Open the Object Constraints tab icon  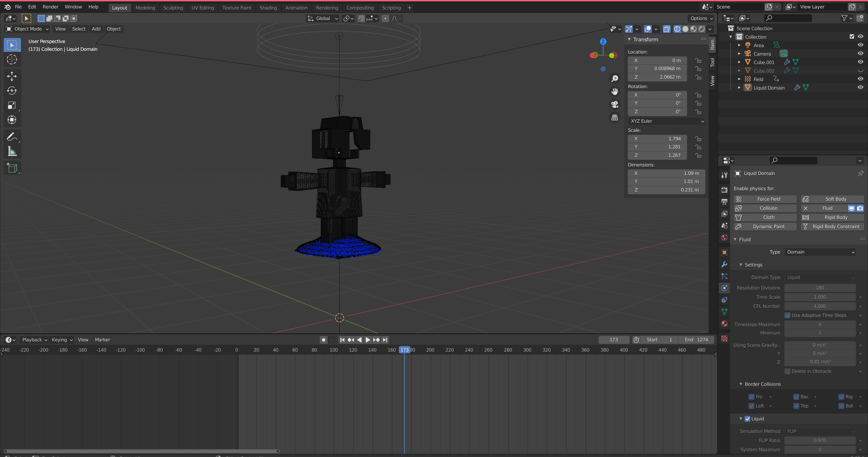point(725,300)
